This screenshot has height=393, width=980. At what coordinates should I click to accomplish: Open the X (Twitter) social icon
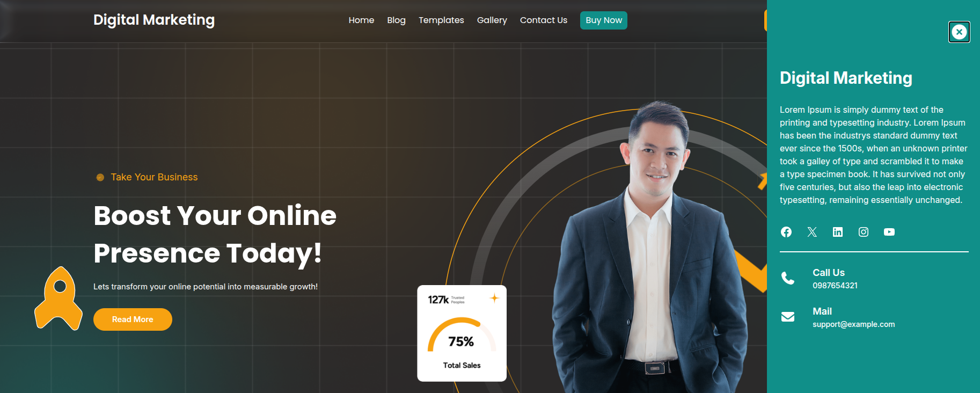tap(812, 232)
